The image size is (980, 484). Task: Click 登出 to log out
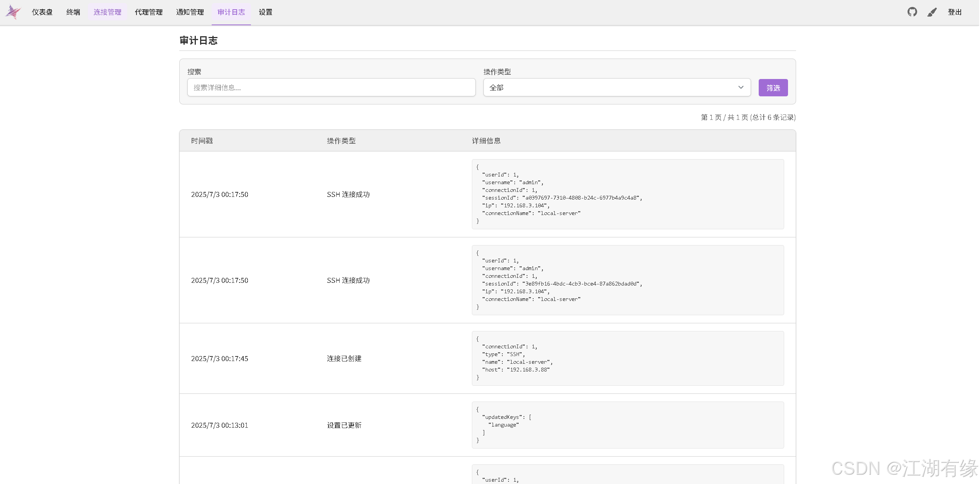955,12
